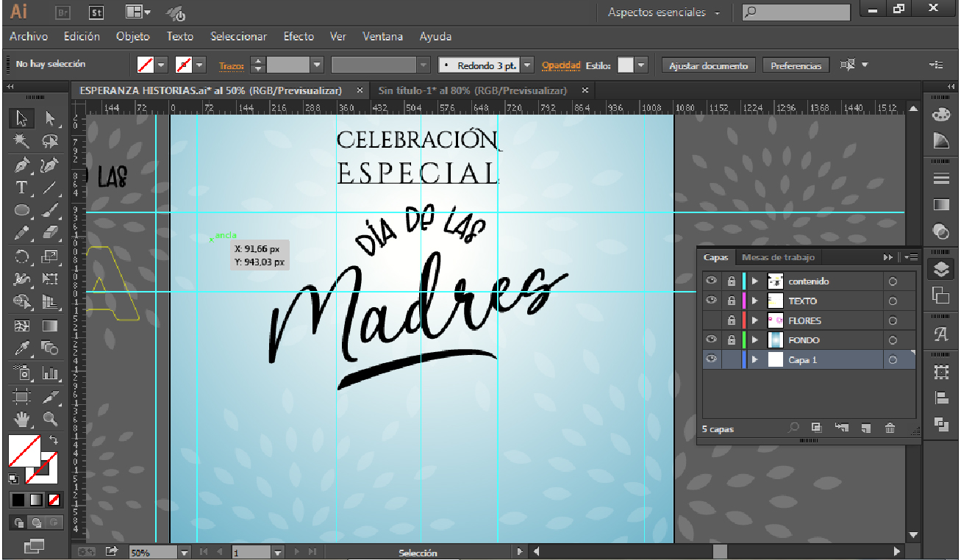Select the Direct Selection tool

(50, 118)
